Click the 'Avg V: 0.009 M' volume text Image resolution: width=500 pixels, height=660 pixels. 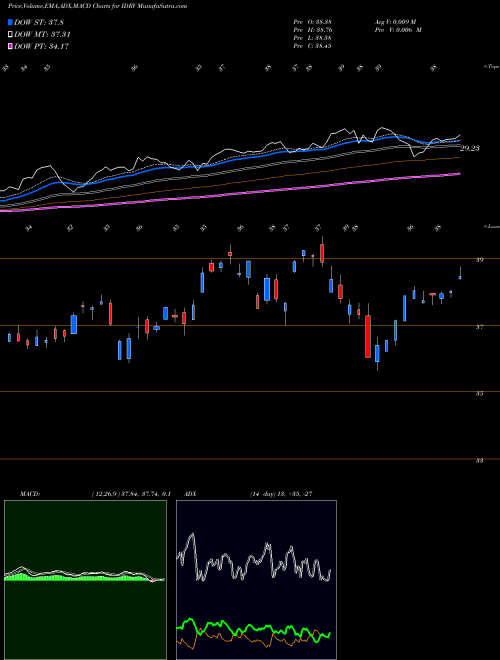[395, 22]
